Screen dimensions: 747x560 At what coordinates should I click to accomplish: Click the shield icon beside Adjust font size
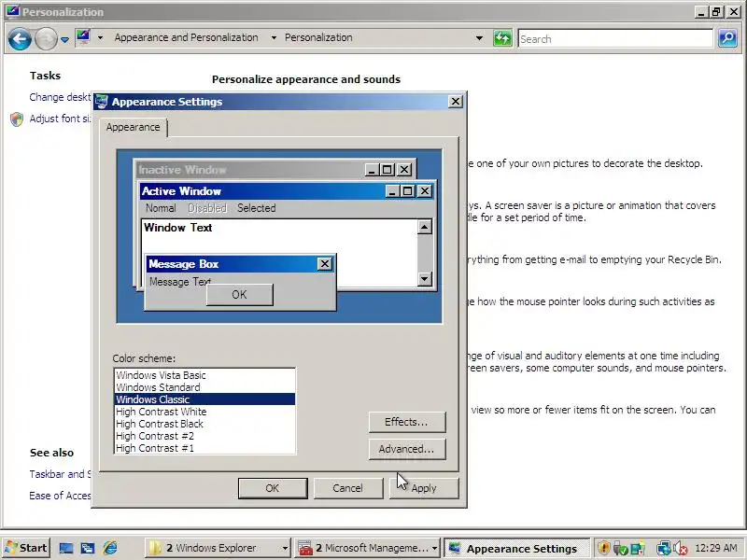(x=17, y=119)
